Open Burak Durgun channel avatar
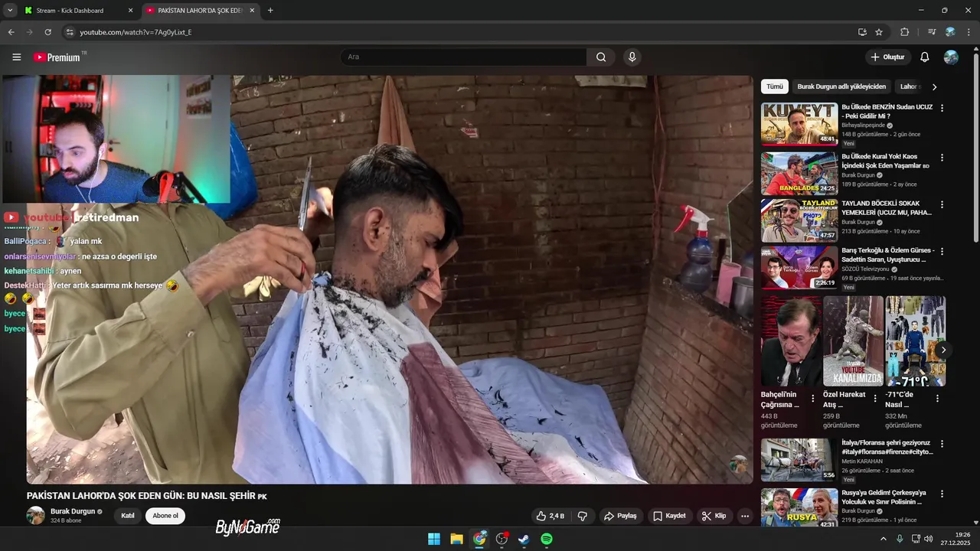Viewport: 980px width, 551px height. (x=36, y=515)
